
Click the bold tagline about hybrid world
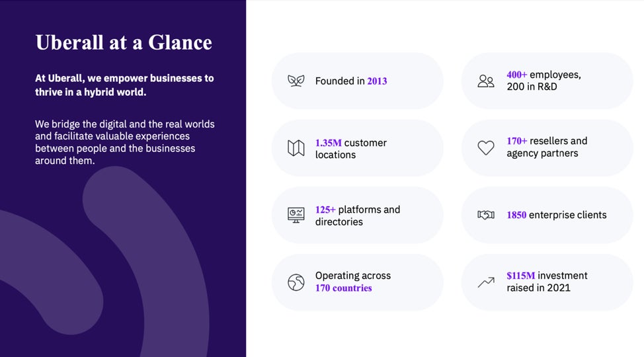124,85
